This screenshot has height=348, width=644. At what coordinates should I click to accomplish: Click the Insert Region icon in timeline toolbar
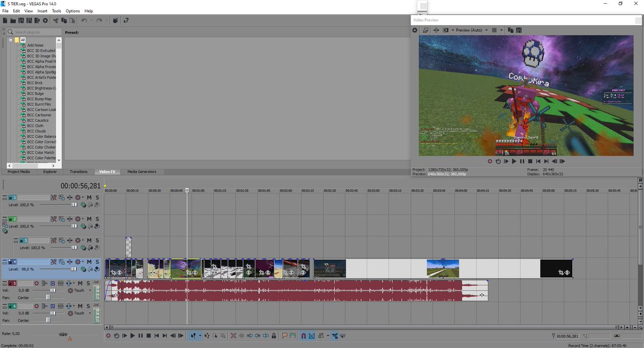[292, 336]
